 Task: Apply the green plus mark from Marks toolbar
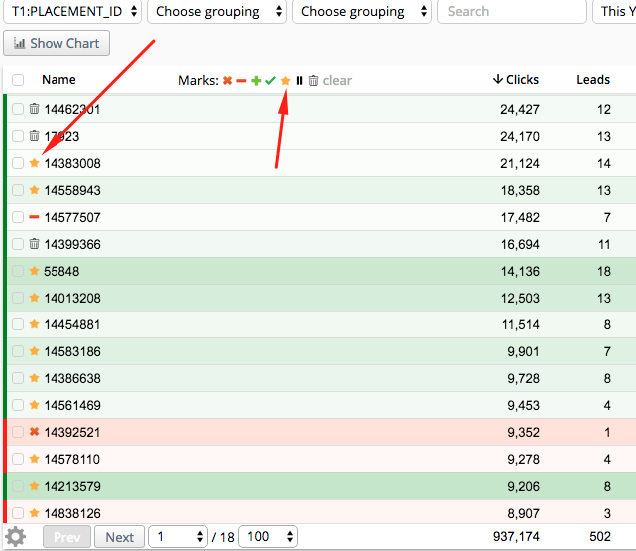tap(256, 81)
